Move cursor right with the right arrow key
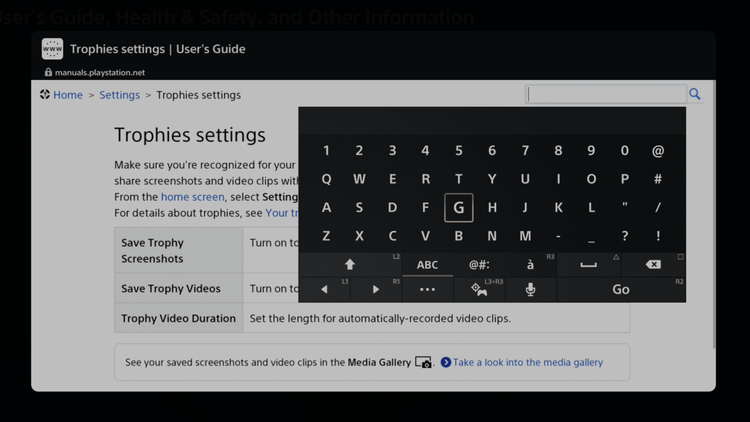 [x=375, y=289]
